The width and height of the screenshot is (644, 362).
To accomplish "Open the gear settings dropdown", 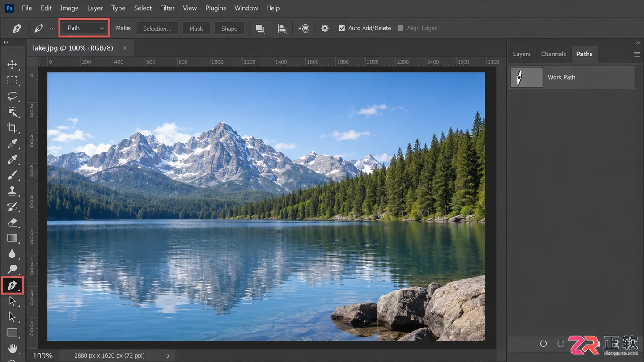I will (x=325, y=29).
